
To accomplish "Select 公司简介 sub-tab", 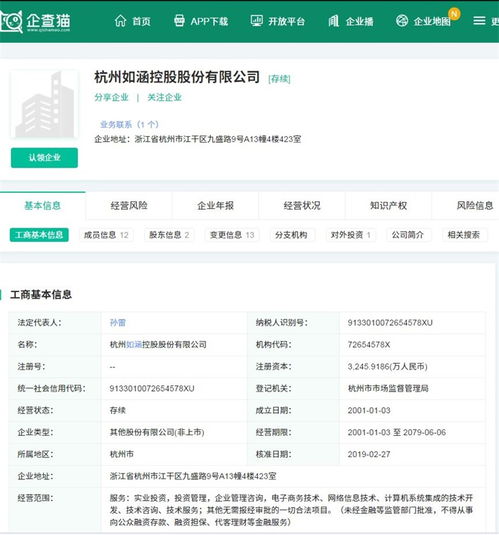I will [x=408, y=235].
